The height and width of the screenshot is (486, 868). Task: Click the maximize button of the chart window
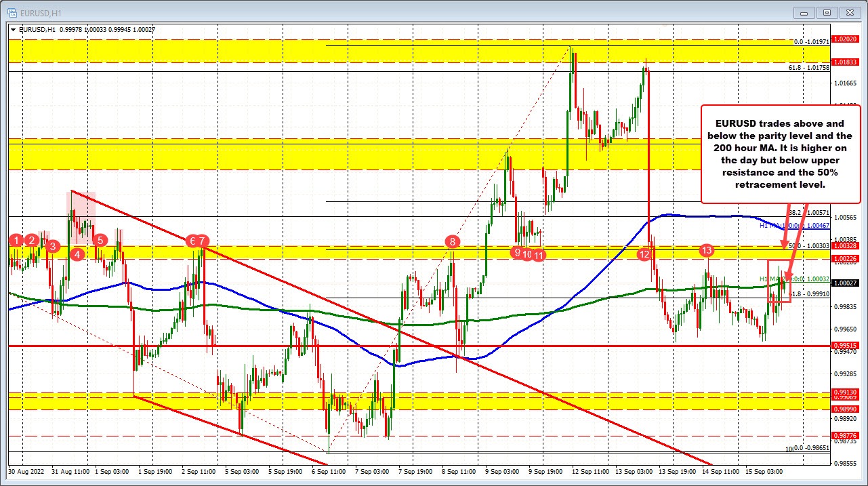pyautogui.click(x=826, y=12)
